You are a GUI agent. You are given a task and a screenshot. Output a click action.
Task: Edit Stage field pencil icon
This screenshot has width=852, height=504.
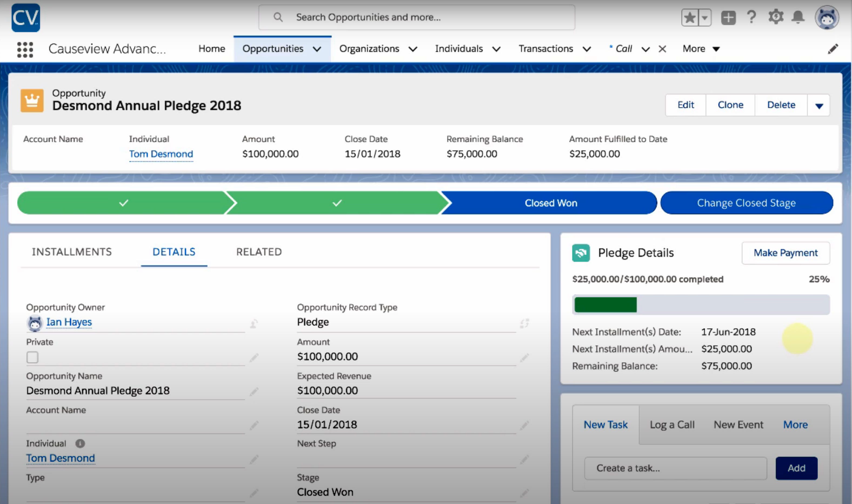coord(524,493)
